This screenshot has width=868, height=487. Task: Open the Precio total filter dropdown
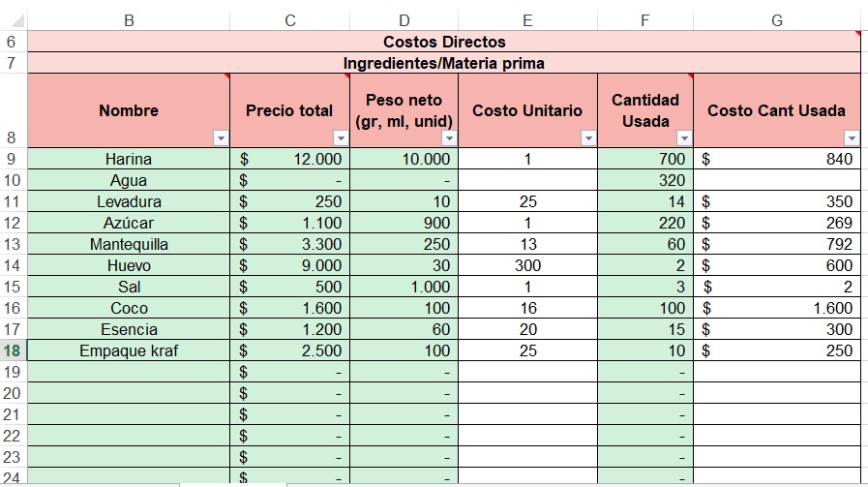tap(341, 137)
